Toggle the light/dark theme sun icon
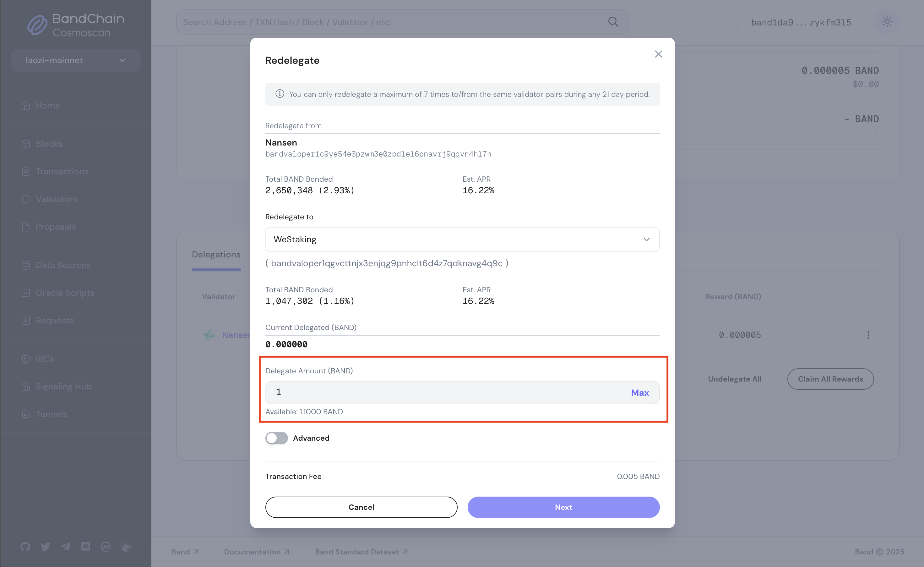This screenshot has height=567, width=924. coord(887,22)
